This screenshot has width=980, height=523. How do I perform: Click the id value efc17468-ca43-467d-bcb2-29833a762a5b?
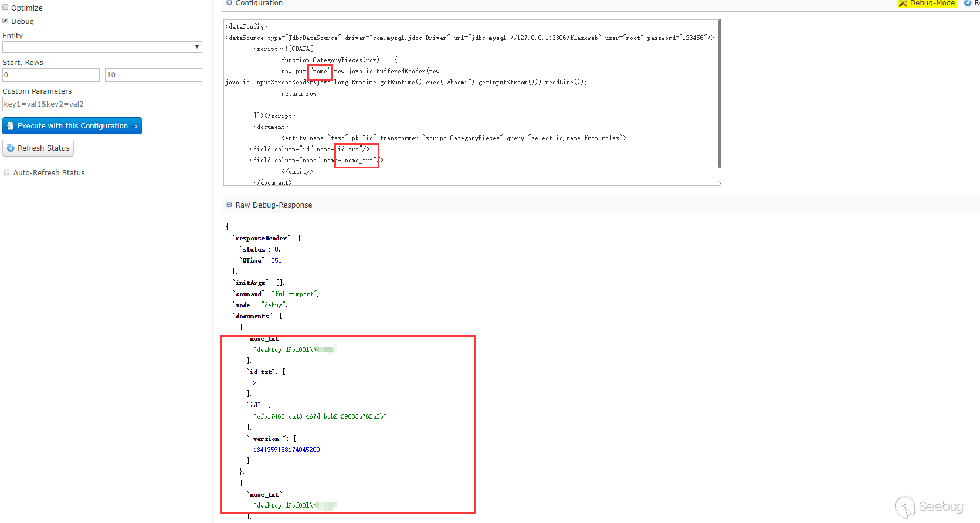coord(320,416)
